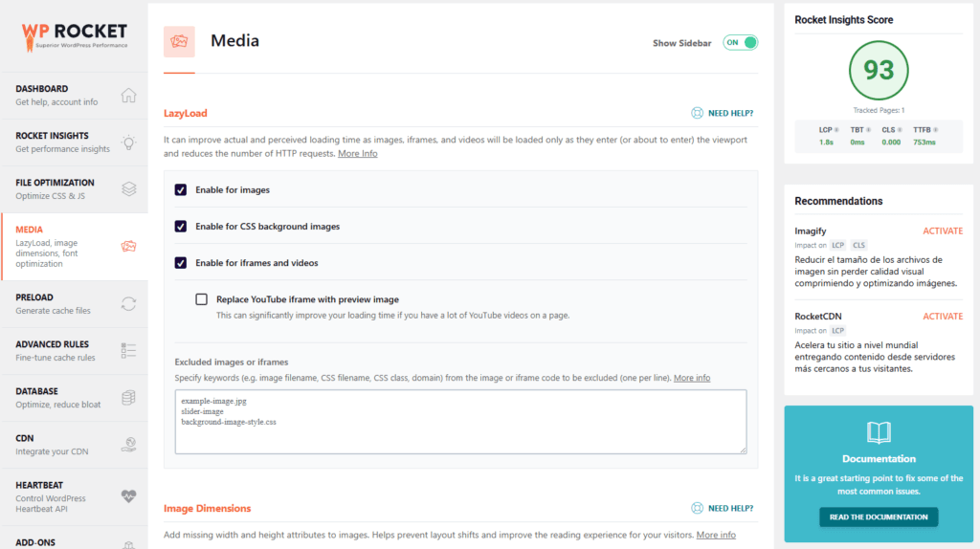This screenshot has height=549, width=980.
Task: Select the Media menu item
Action: click(75, 246)
